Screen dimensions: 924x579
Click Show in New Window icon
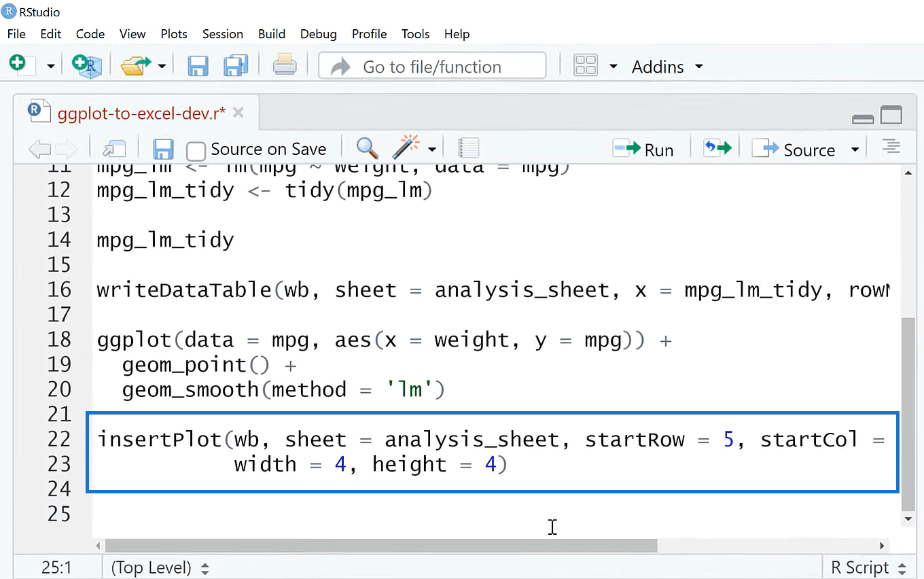coord(114,149)
